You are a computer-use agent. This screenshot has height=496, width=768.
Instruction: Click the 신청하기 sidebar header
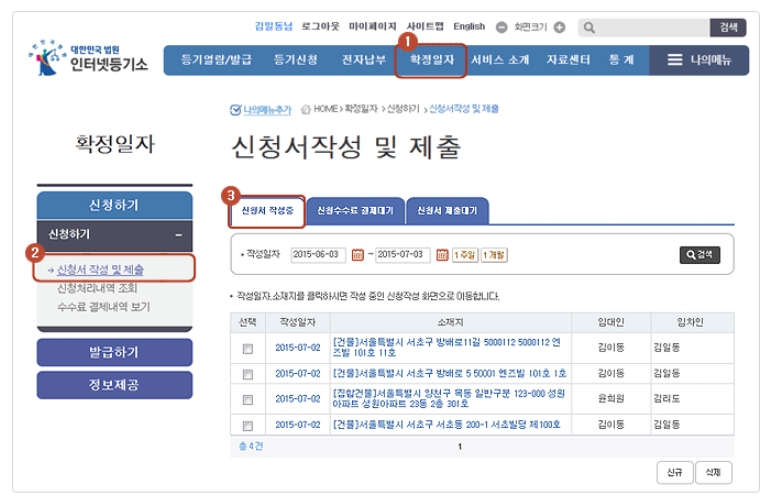coord(115,205)
